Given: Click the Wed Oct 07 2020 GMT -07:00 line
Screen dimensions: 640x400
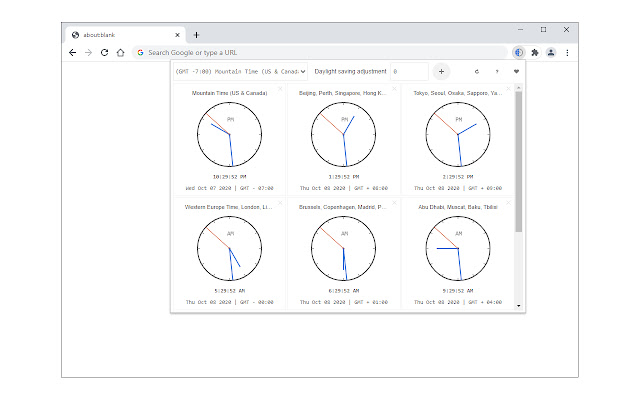Looking at the screenshot, I should [229, 188].
